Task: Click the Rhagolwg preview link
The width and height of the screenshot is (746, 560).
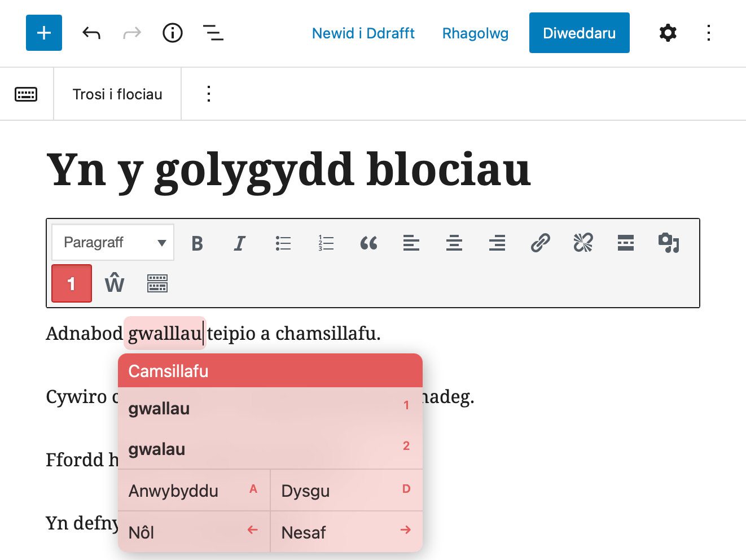Action: 475,33
